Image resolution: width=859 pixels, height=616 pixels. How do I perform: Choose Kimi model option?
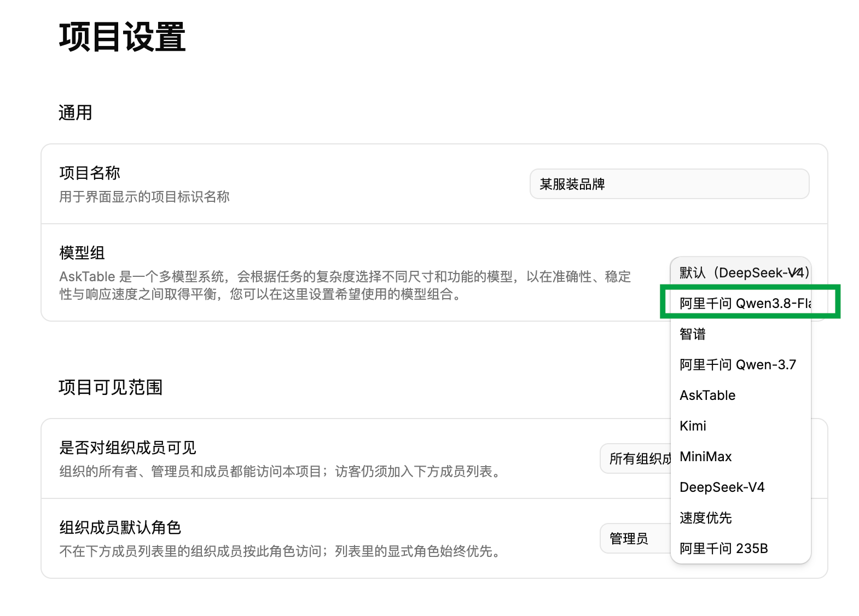pyautogui.click(x=741, y=426)
